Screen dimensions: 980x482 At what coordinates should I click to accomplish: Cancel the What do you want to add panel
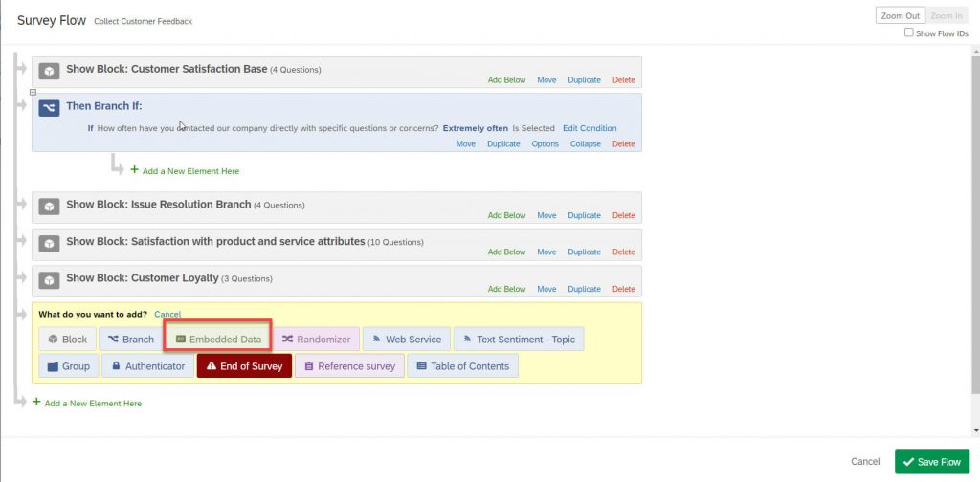pyautogui.click(x=167, y=314)
